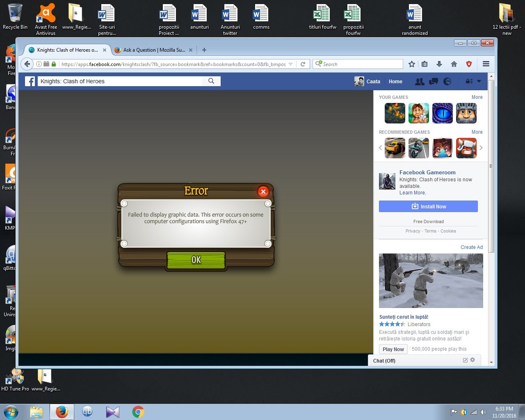525x420 pixels.
Task: Click More beside Recommended Games
Action: coord(477,132)
